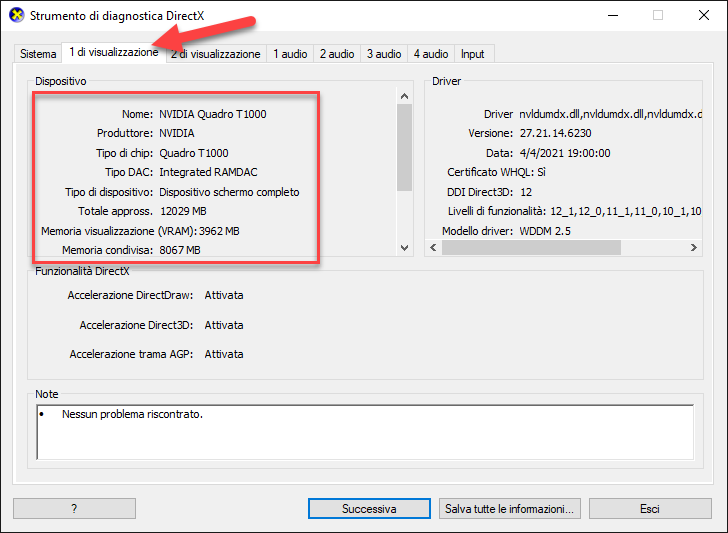Click inside the Note text box

365,432
